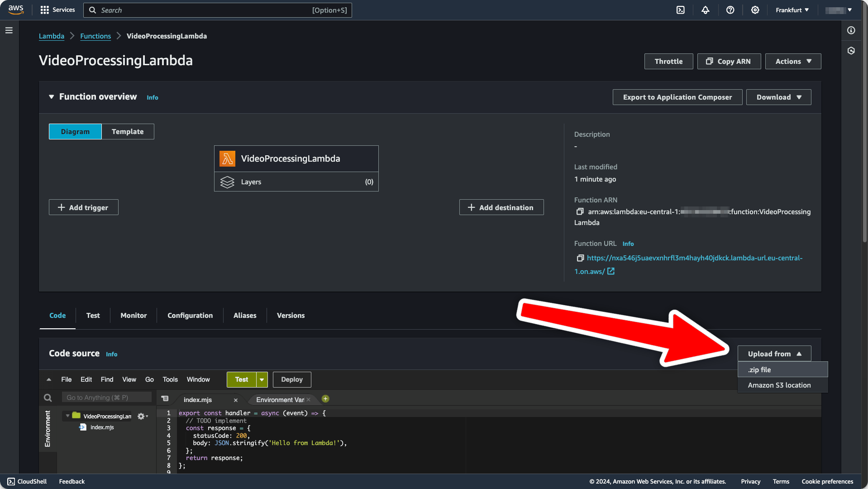This screenshot has height=489, width=868.
Task: Open the editor Edit menu
Action: tap(86, 380)
